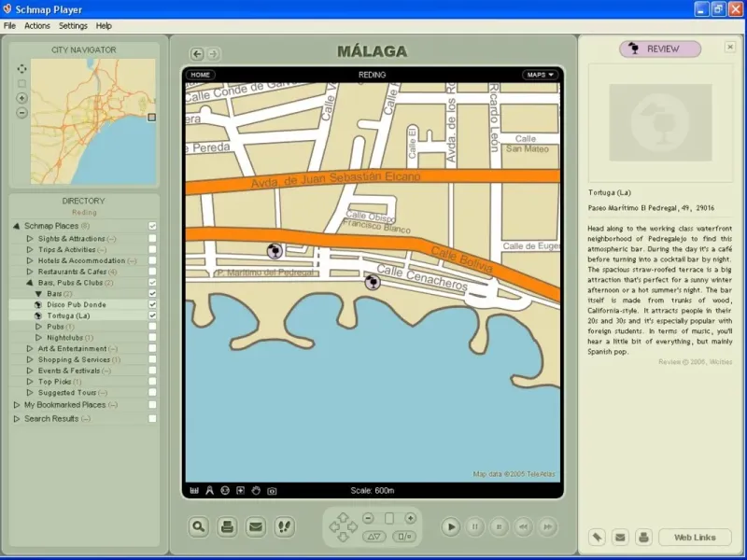Collapse the Bars subcategory arrow

tap(38, 294)
